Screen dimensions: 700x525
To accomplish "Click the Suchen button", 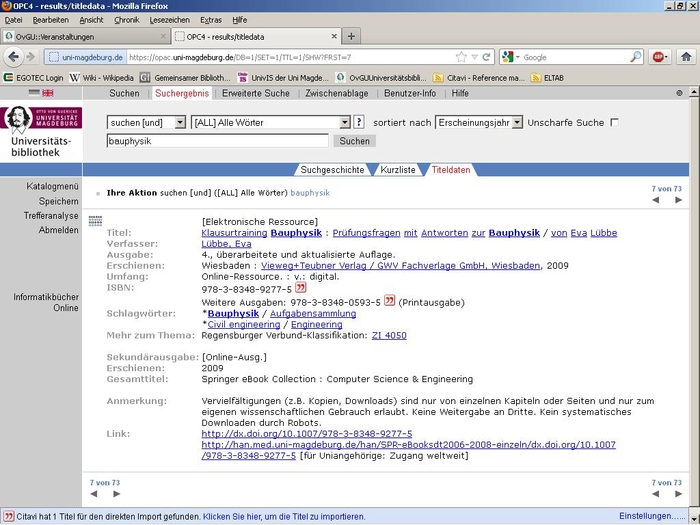I will 354,141.
